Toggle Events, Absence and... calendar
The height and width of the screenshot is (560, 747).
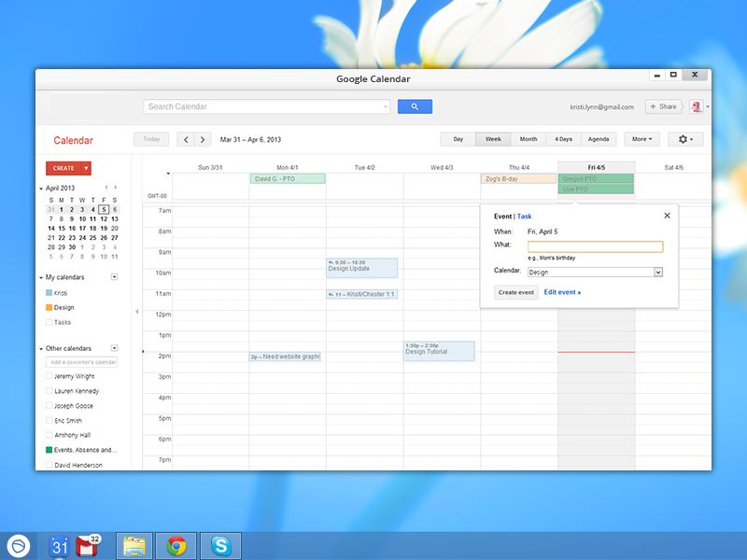tap(49, 450)
